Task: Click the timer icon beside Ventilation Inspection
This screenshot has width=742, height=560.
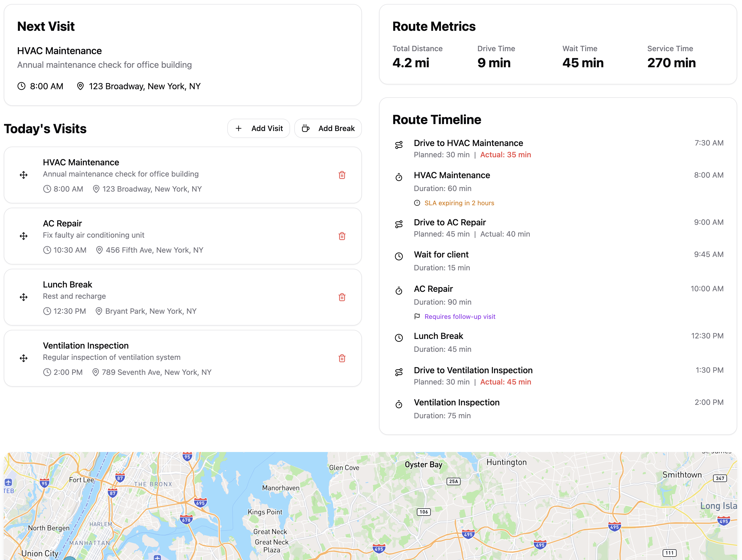Action: (399, 404)
